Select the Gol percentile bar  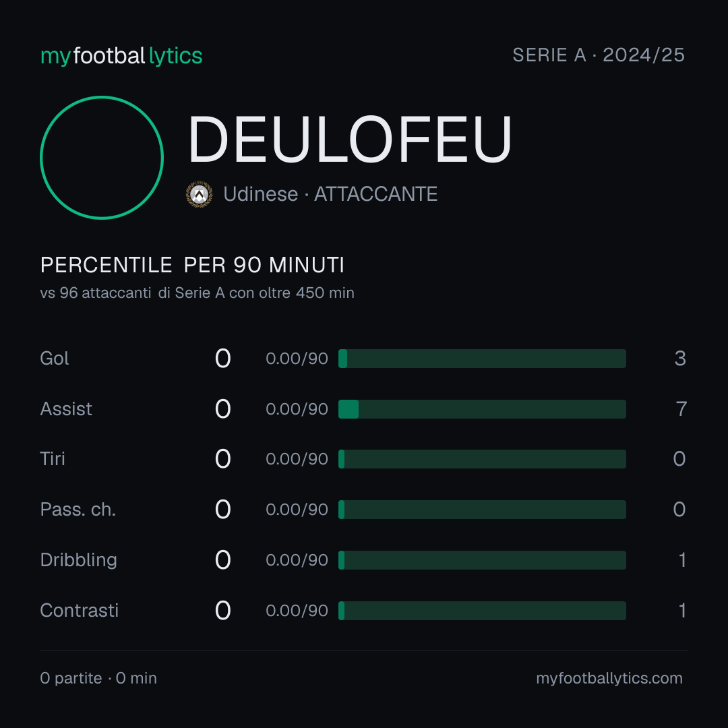tap(482, 359)
